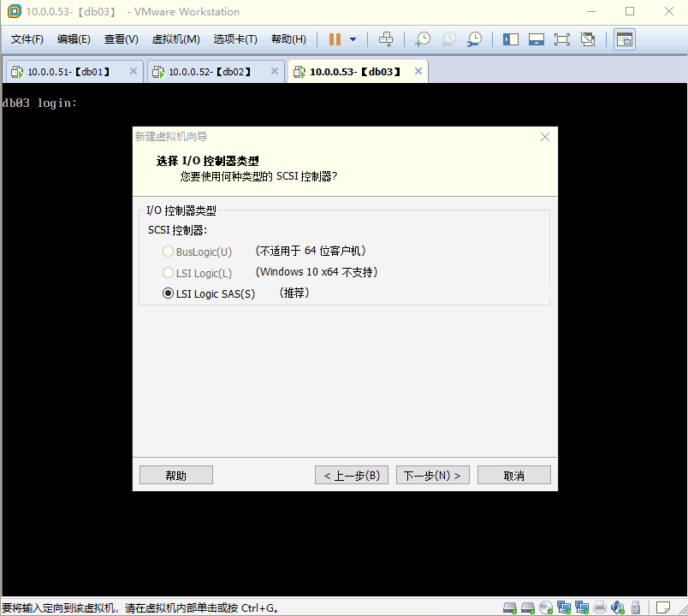Image resolution: width=688 pixels, height=616 pixels.
Task: Toggle the console view icon
Action: tap(625, 39)
